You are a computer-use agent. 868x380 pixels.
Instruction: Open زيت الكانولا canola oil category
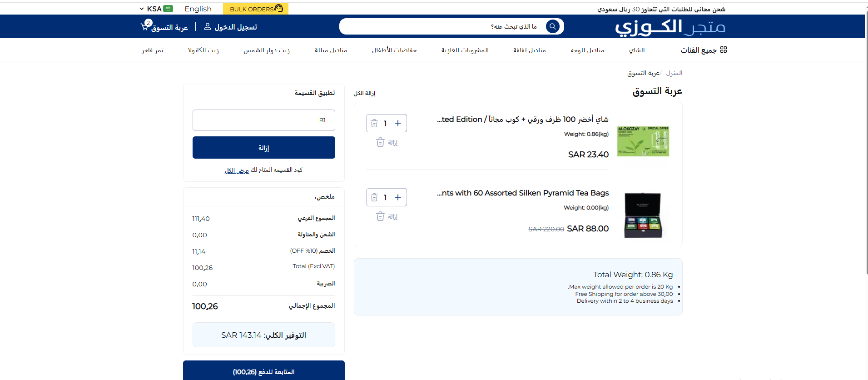203,50
